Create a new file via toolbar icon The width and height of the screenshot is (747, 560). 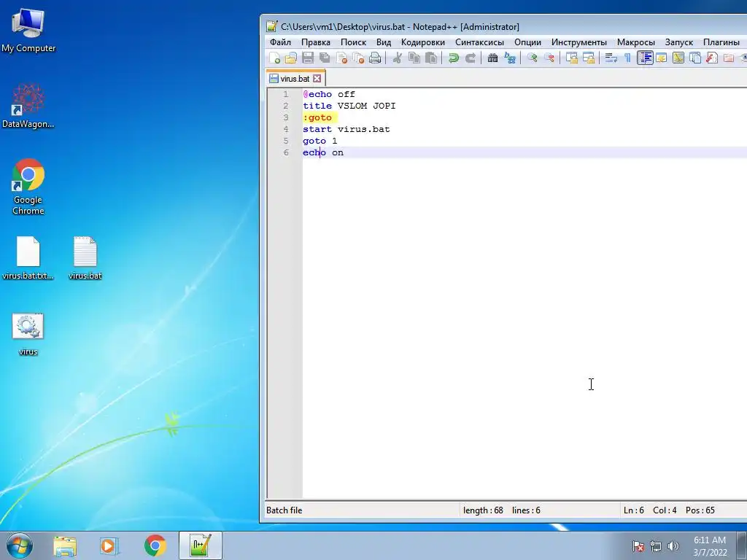[x=274, y=58]
